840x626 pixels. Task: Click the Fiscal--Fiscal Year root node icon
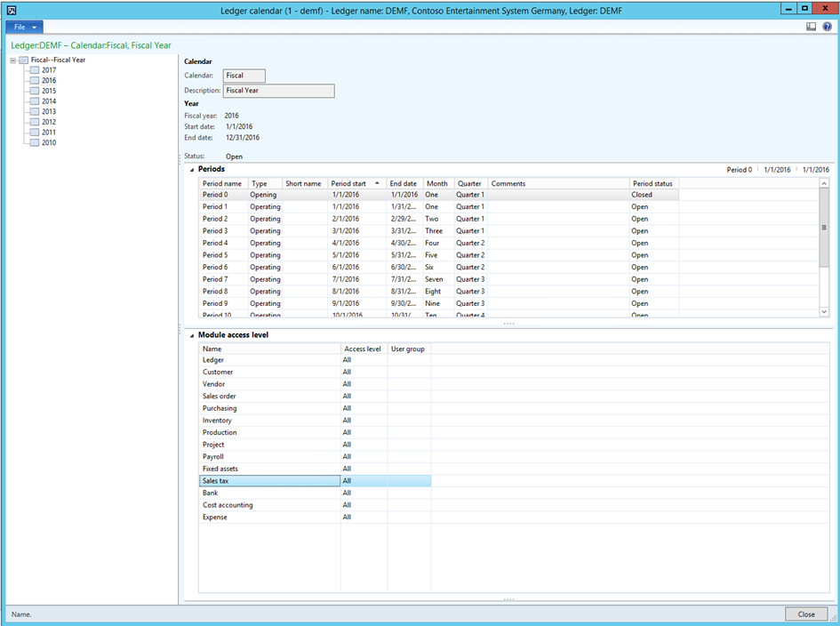23,60
